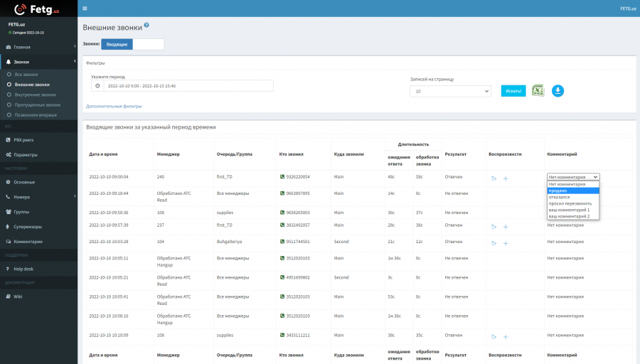Open the Записей на страницу dropdown

[450, 92]
